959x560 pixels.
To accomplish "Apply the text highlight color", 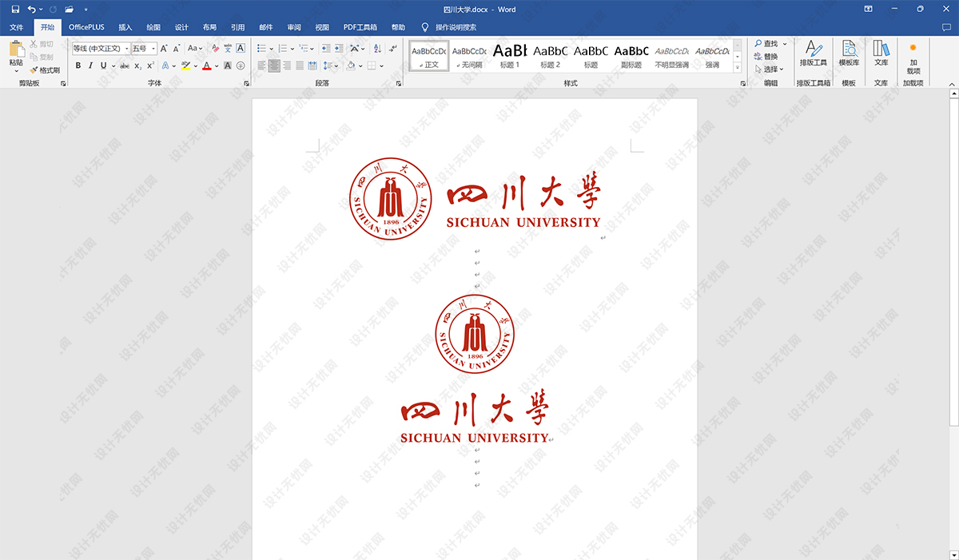I will [x=185, y=66].
